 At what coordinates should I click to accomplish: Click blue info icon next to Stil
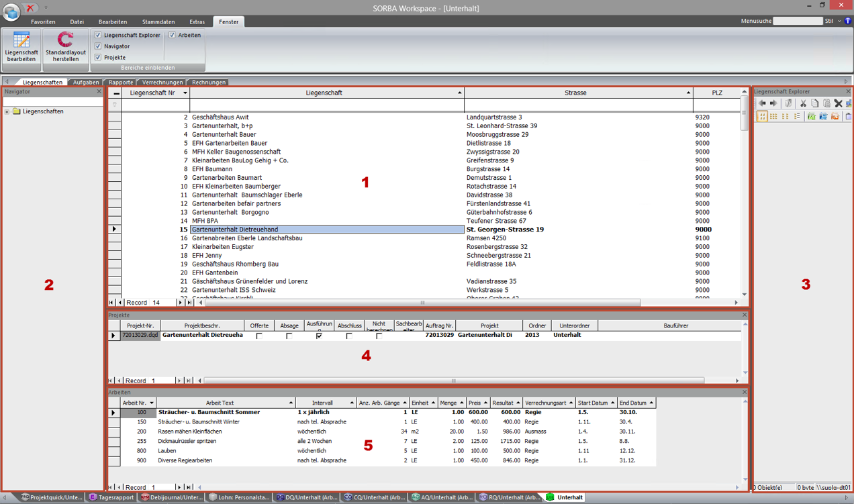[x=847, y=21]
